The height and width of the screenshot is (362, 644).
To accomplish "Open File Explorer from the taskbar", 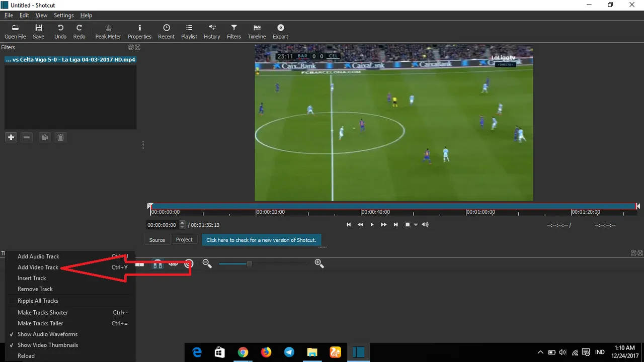I will click(x=312, y=352).
